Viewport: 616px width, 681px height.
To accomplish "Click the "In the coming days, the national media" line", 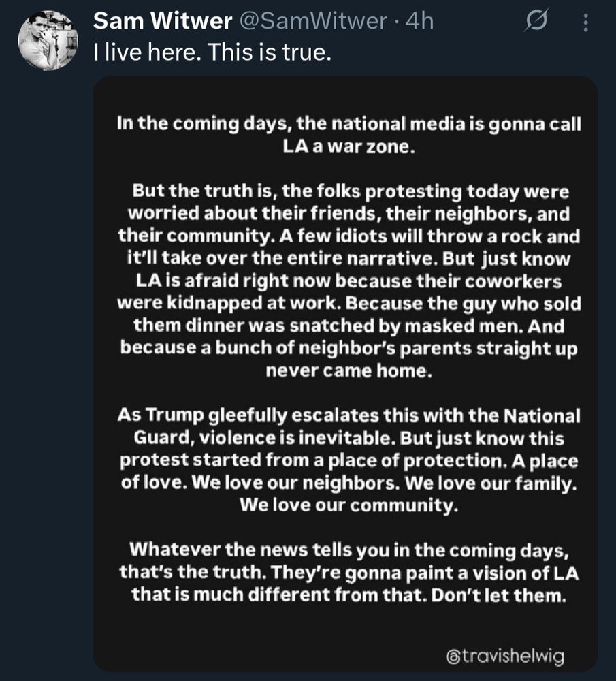I will pos(347,124).
